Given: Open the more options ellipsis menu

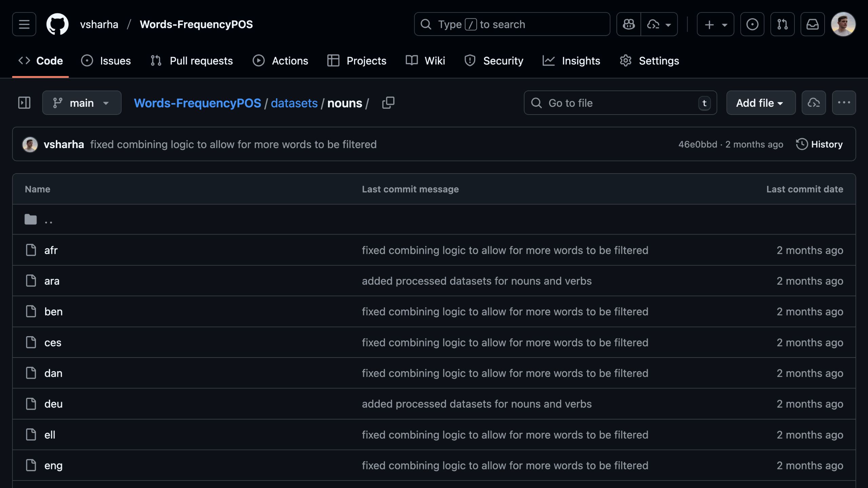Looking at the screenshot, I should pyautogui.click(x=844, y=103).
